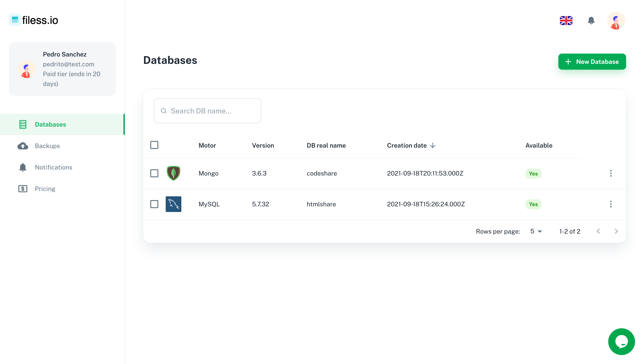The height and width of the screenshot is (364, 644).
Task: Open Notifications sidebar link
Action: [x=54, y=167]
